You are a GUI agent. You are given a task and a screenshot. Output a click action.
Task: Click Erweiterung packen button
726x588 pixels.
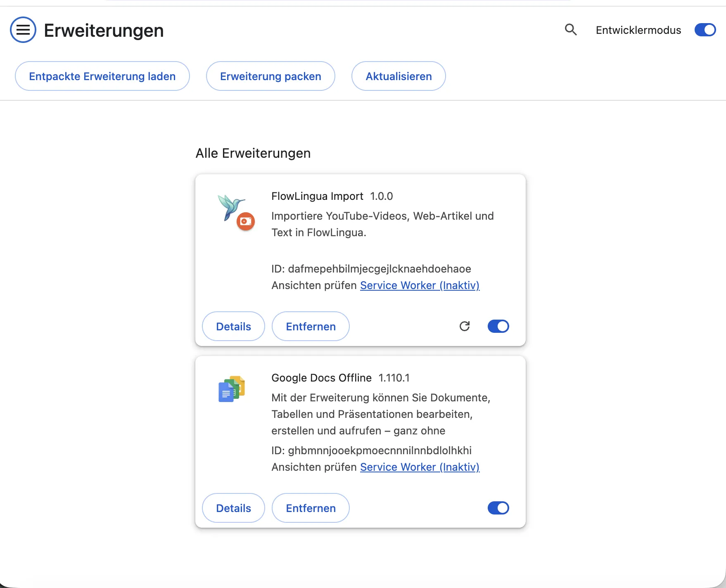click(270, 76)
